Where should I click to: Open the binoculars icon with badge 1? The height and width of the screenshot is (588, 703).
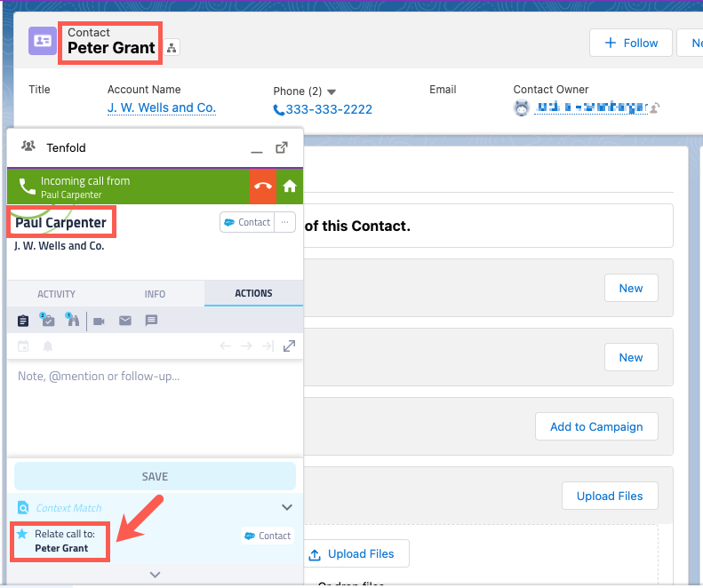(73, 320)
